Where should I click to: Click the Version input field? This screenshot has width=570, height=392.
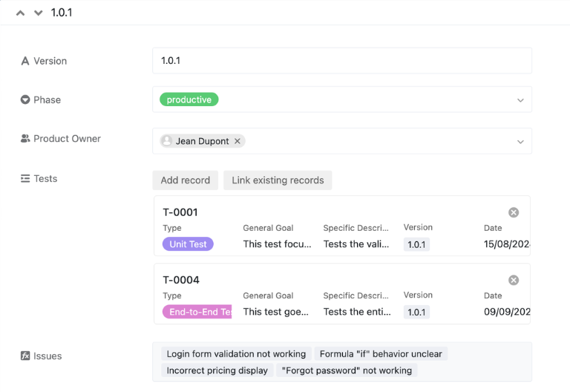point(341,61)
